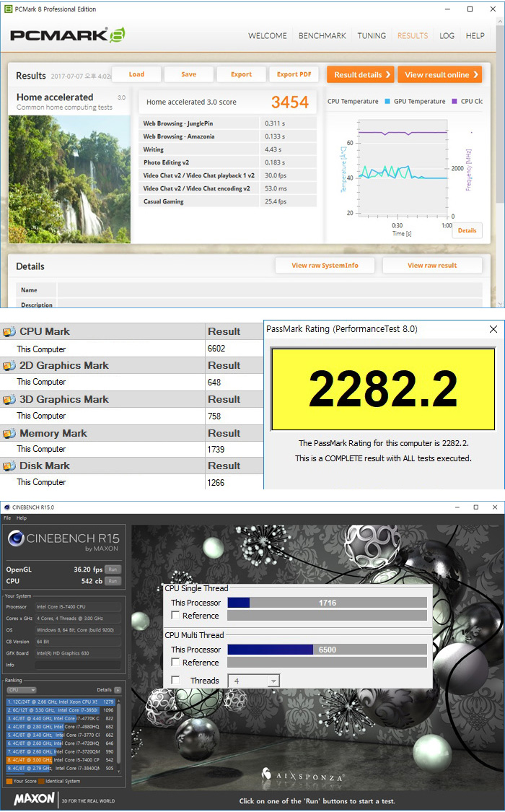This screenshot has height=812, width=505.
Task: Click View result online
Action: pos(440,74)
